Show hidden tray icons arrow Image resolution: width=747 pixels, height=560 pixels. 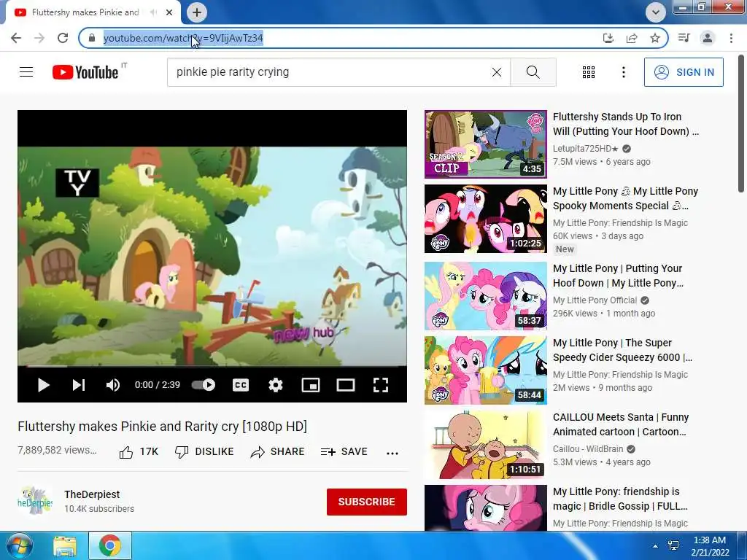pyautogui.click(x=655, y=546)
